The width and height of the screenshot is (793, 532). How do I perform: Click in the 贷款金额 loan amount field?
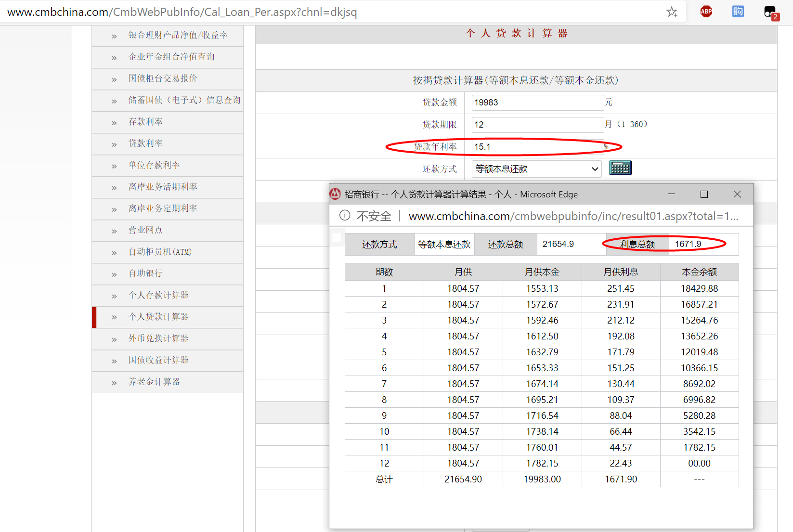(x=537, y=103)
